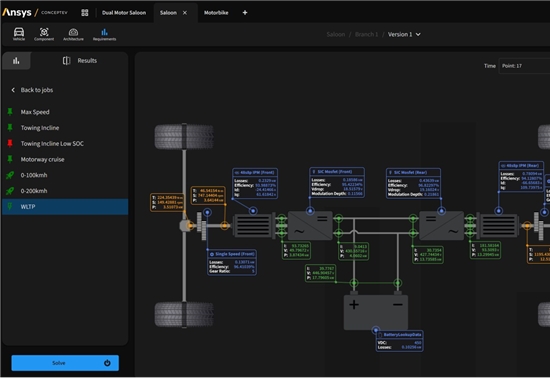Click the green pin icon of Max Speed

tap(10, 112)
